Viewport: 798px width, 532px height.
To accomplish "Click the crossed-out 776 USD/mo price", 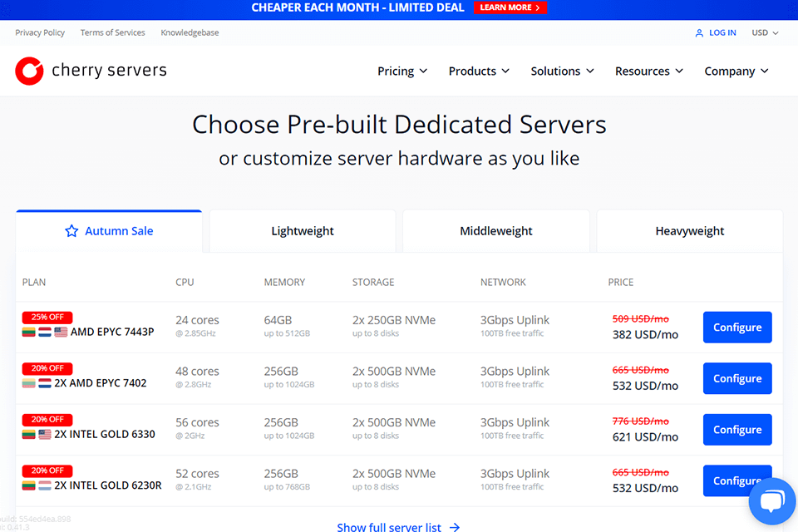I will (x=640, y=421).
